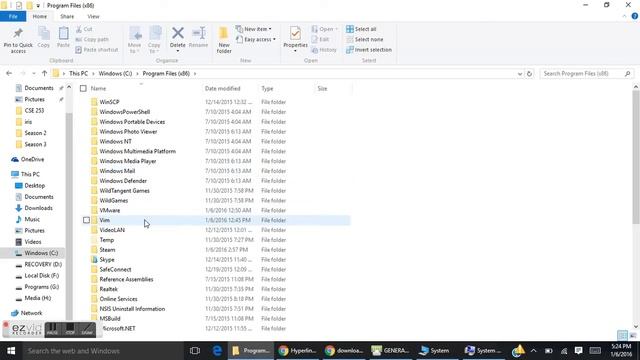Create a New folder
Image resolution: width=640 pixels, height=360 pixels.
click(x=224, y=40)
